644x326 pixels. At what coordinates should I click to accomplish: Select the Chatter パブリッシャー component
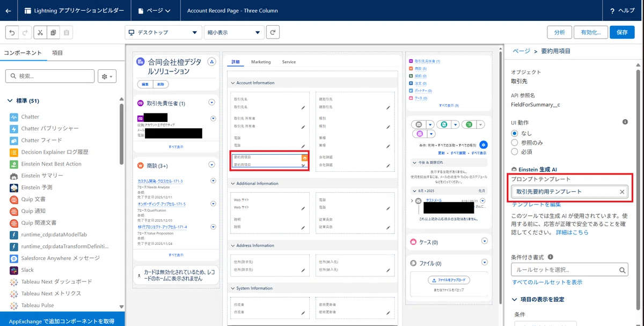pos(45,128)
